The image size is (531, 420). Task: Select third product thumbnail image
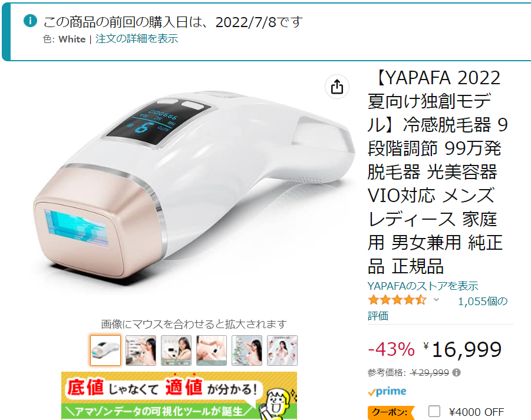tap(176, 350)
